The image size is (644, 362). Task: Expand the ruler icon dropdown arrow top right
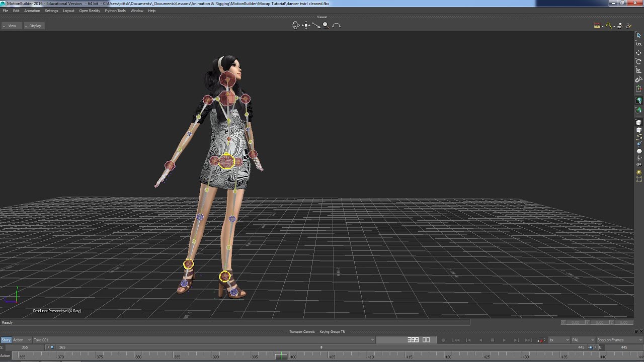(602, 26)
